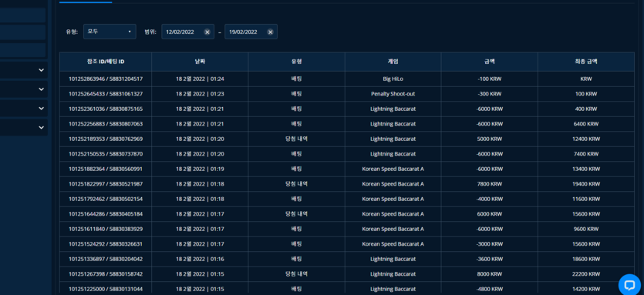Image resolution: width=644 pixels, height=295 pixels.
Task: Select ID 101251882364 / 58830560991
Action: 106,169
